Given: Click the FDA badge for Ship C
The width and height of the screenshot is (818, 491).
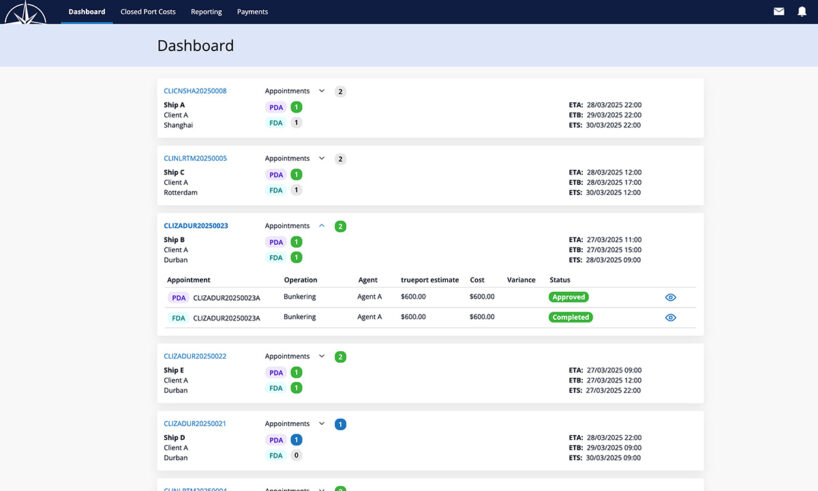Looking at the screenshot, I should pos(275,190).
